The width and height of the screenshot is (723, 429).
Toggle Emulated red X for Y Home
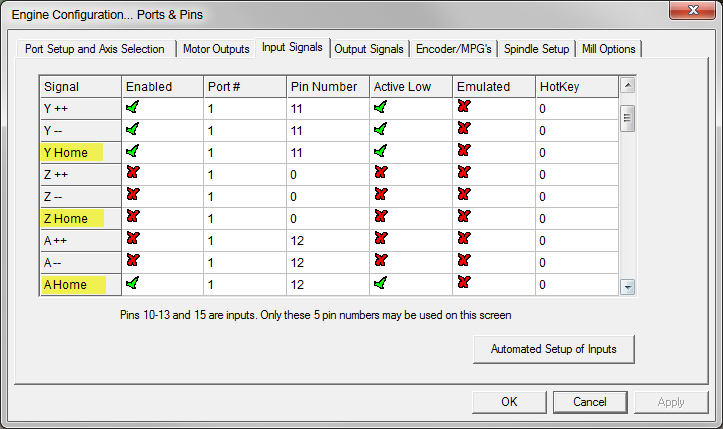pos(464,150)
